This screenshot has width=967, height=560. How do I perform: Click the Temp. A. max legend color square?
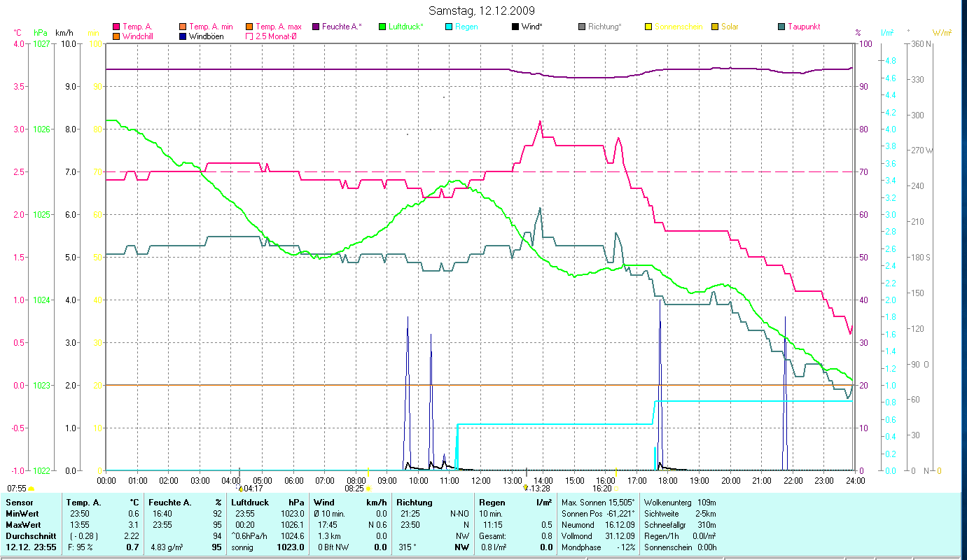tap(249, 27)
